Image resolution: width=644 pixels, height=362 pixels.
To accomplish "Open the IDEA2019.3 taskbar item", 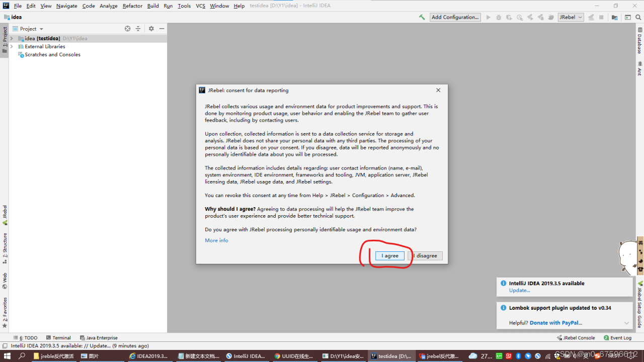I will coord(149,356).
